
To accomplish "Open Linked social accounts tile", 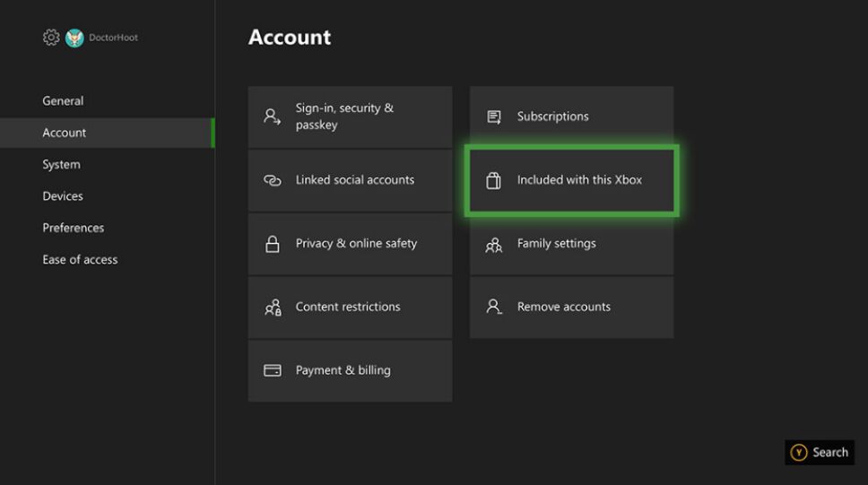I will 350,180.
